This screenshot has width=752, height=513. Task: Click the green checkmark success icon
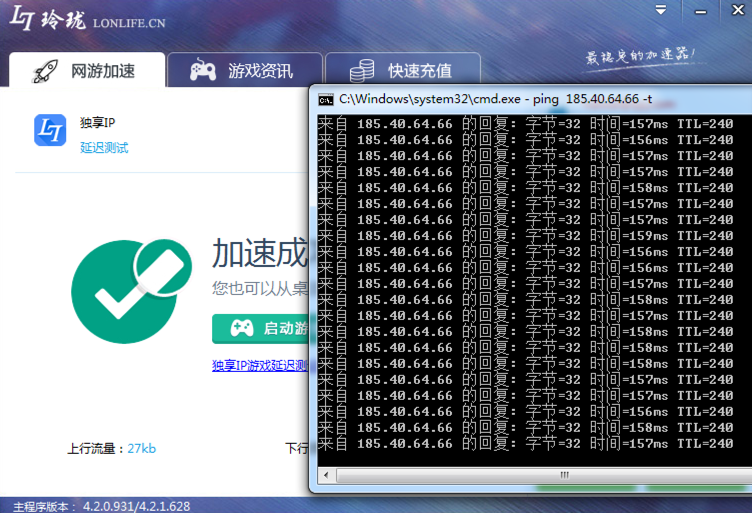130,291
